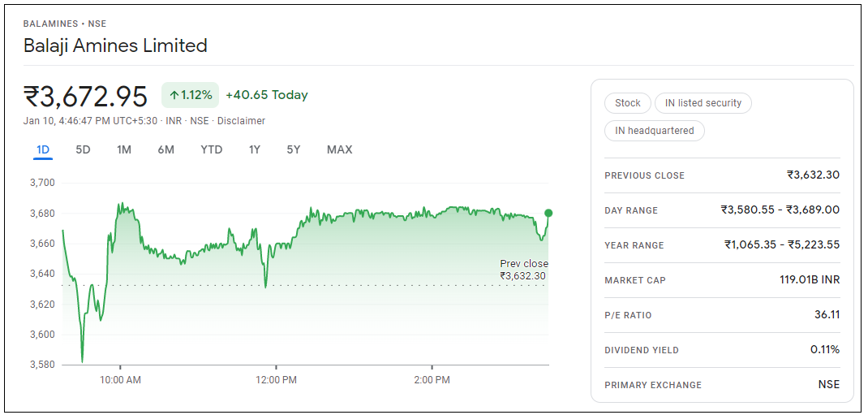The height and width of the screenshot is (415, 868).
Task: Show the MAX range chart
Action: click(x=339, y=149)
